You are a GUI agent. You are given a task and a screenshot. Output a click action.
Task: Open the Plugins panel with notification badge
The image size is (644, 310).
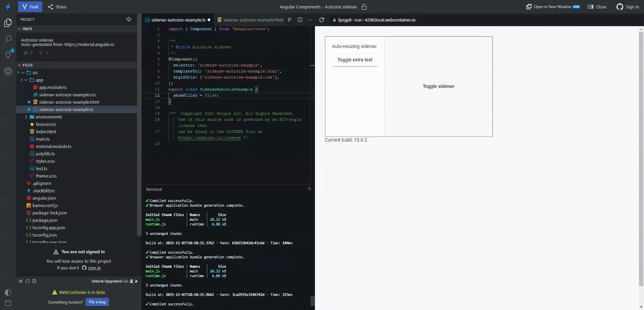click(8, 55)
